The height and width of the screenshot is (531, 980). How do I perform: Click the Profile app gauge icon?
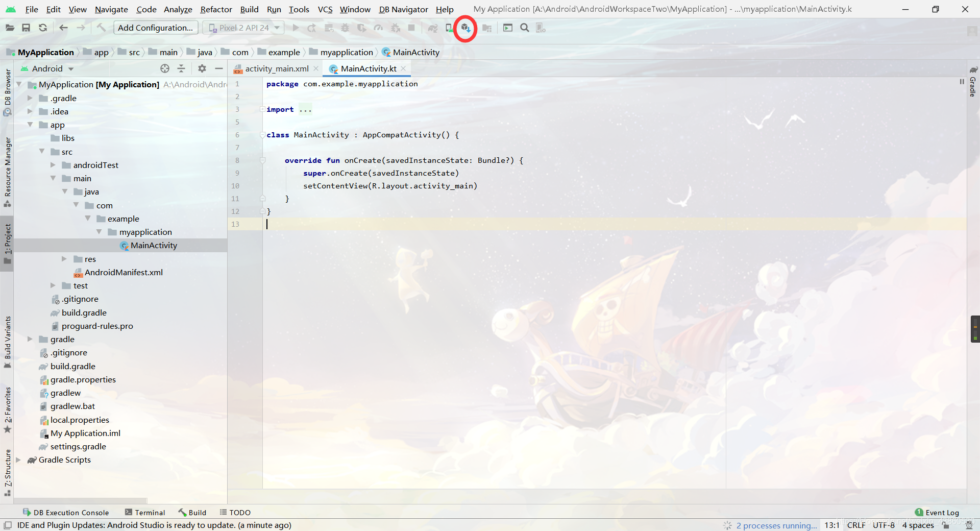(378, 28)
